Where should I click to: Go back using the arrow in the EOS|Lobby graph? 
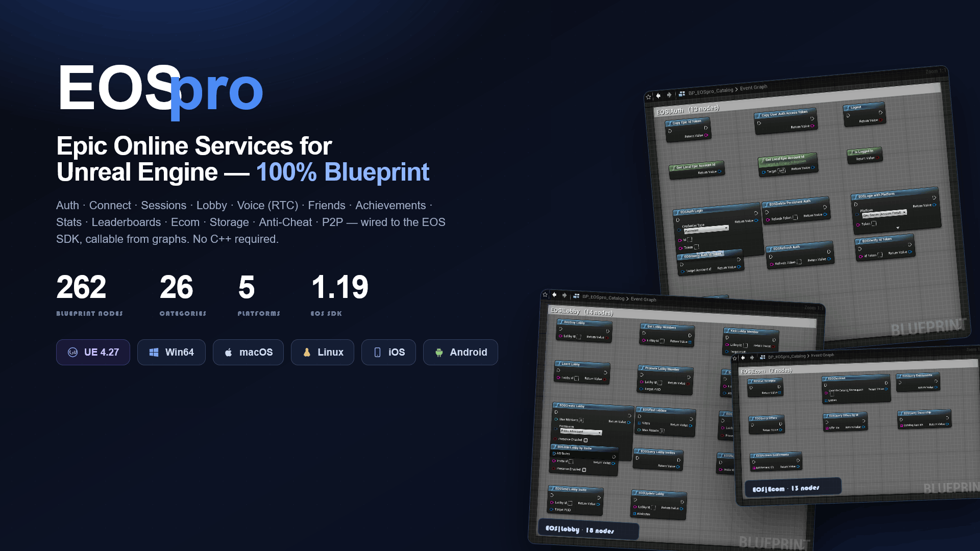[554, 295]
